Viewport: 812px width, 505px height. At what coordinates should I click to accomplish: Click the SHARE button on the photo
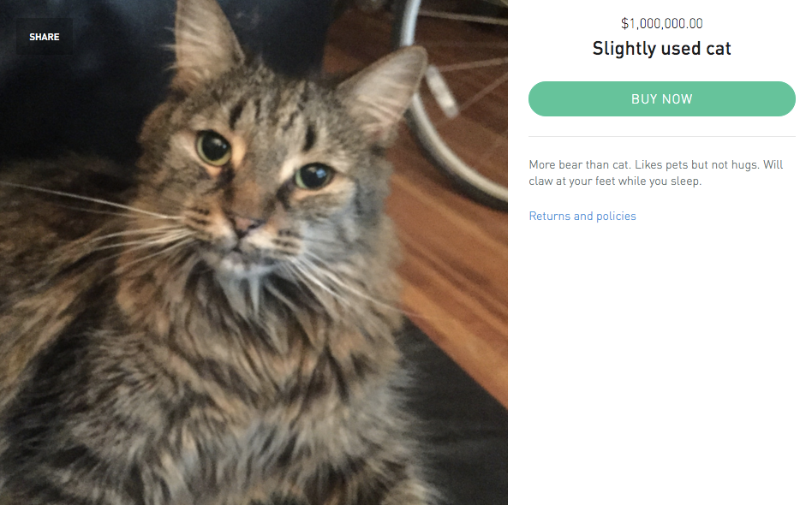point(44,37)
